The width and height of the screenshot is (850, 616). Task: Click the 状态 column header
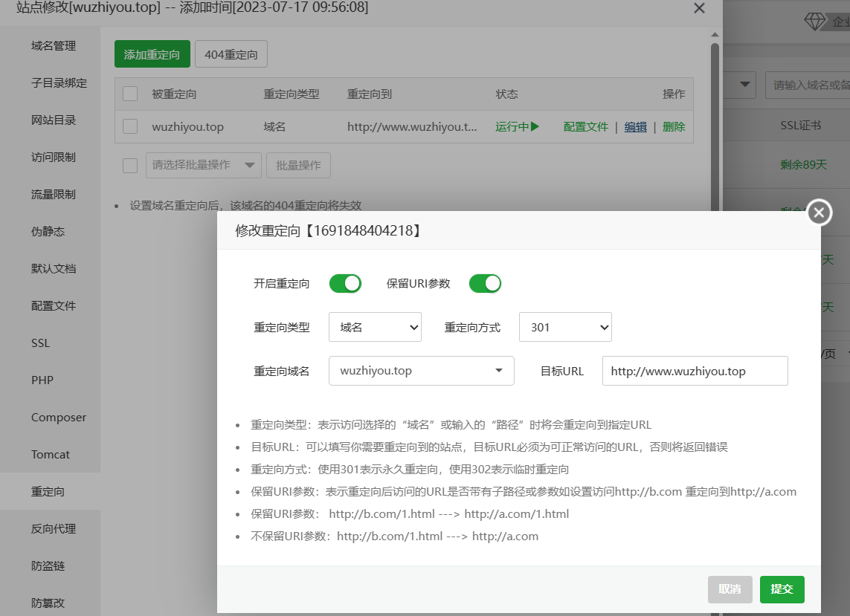[x=506, y=94]
